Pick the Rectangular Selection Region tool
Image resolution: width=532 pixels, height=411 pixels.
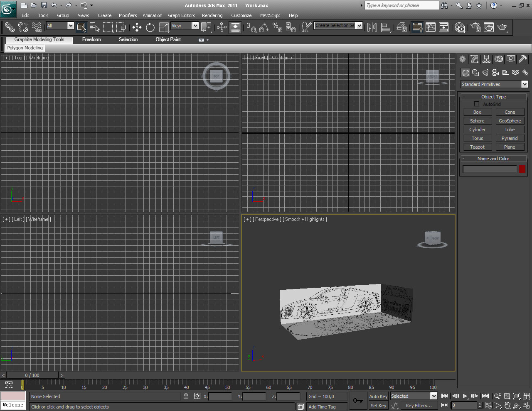tap(108, 27)
